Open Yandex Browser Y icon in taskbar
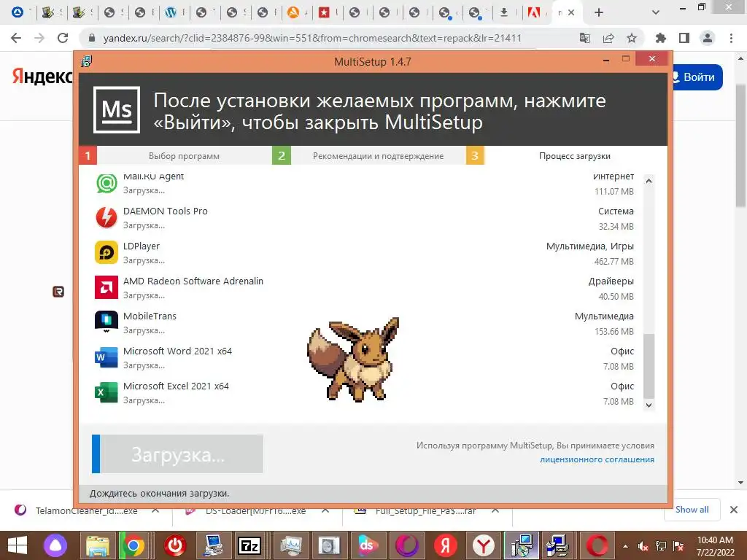The image size is (747, 560). [484, 545]
